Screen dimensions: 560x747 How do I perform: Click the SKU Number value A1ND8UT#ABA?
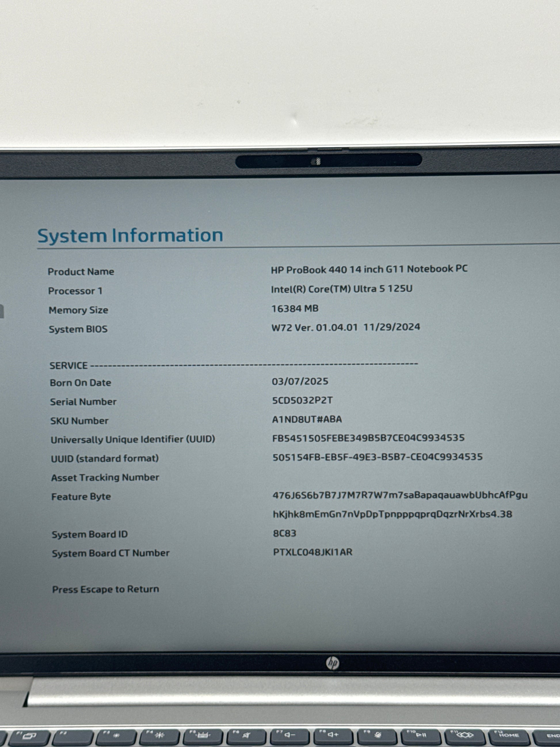(307, 419)
